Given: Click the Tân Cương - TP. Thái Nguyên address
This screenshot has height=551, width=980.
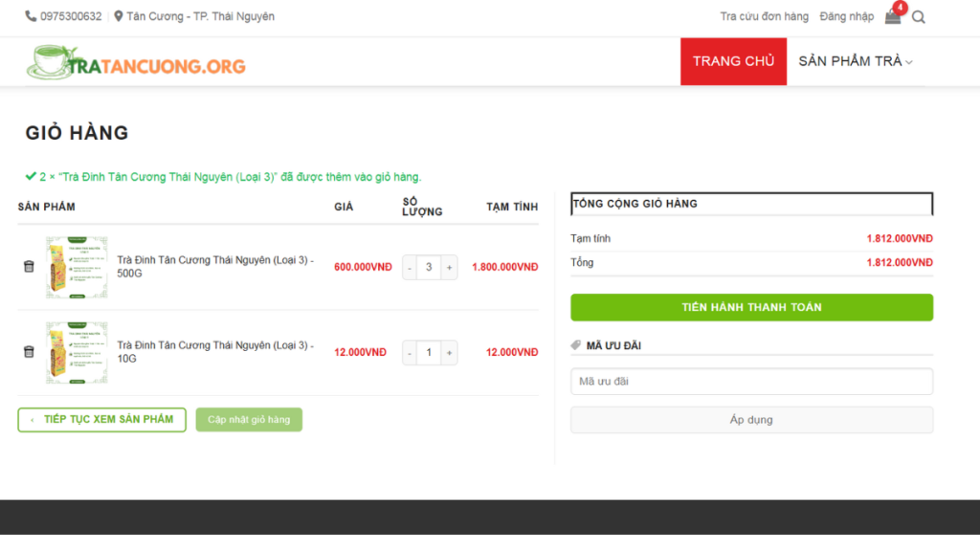Looking at the screenshot, I should 201,16.
